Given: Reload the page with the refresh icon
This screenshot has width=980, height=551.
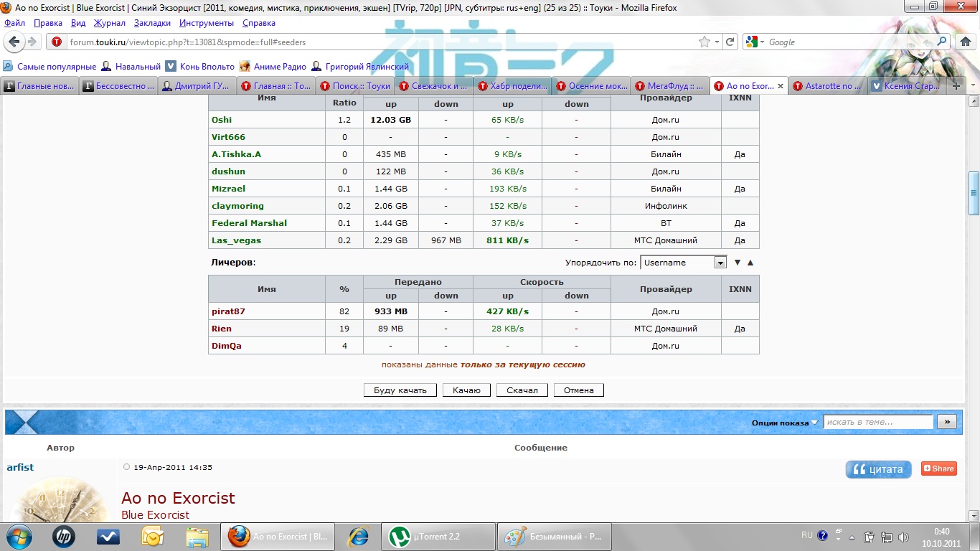Looking at the screenshot, I should (x=730, y=42).
